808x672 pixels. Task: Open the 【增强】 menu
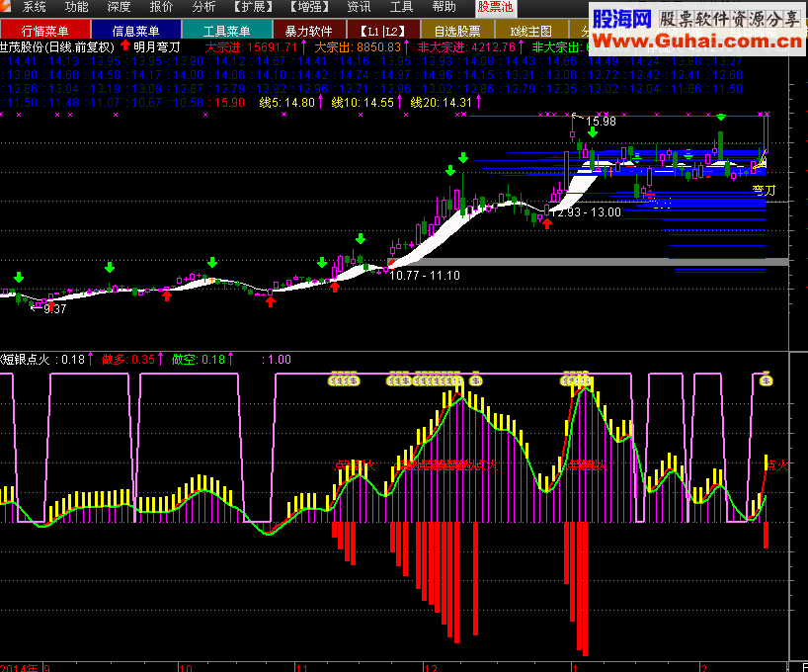(309, 7)
